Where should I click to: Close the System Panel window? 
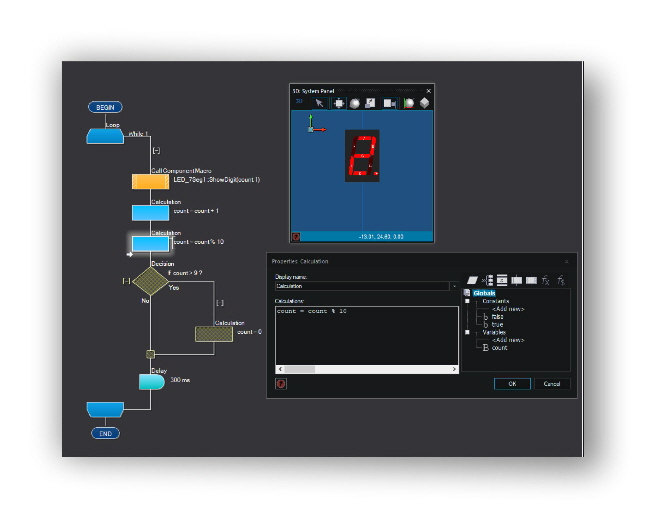(428, 91)
